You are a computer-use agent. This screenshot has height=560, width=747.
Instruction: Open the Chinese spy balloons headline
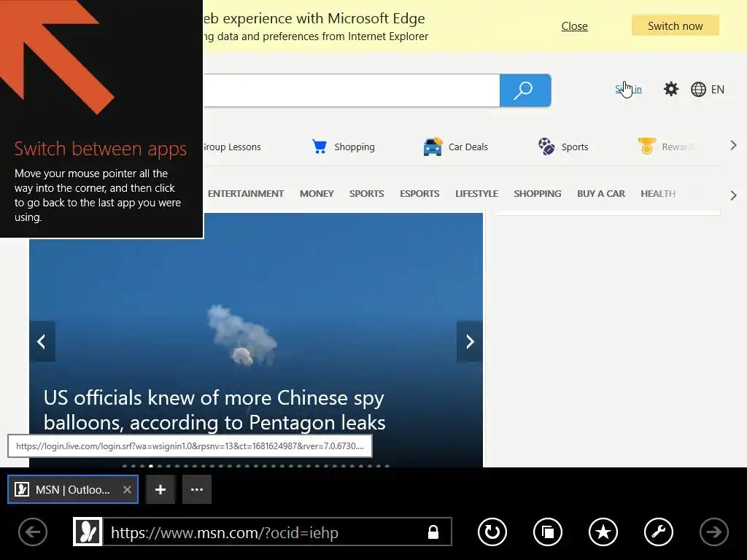pyautogui.click(x=214, y=410)
